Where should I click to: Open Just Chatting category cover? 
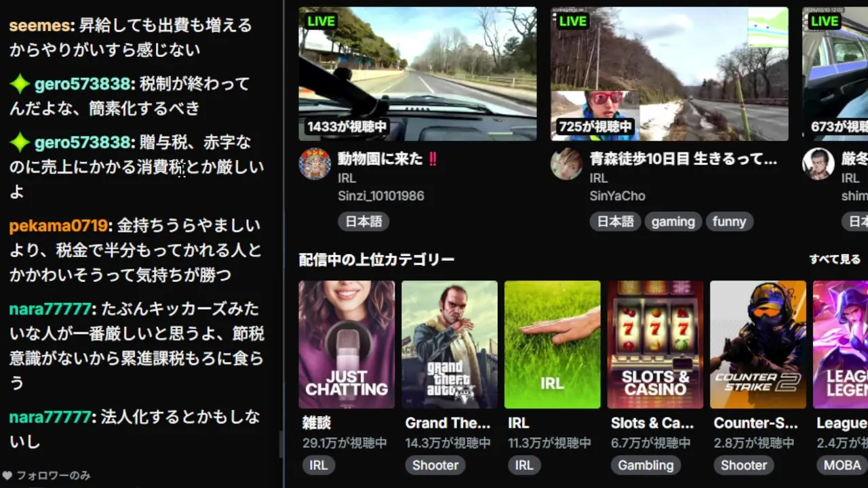click(x=347, y=345)
